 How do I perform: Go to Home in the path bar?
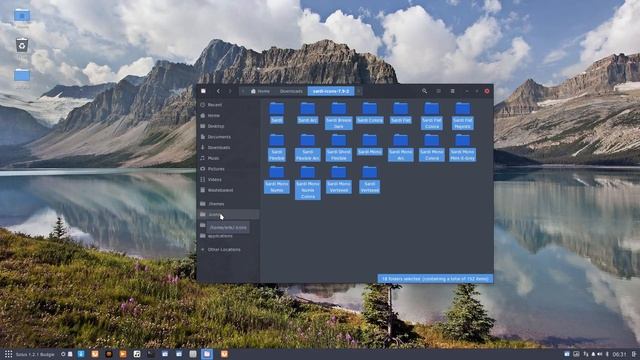(260, 91)
